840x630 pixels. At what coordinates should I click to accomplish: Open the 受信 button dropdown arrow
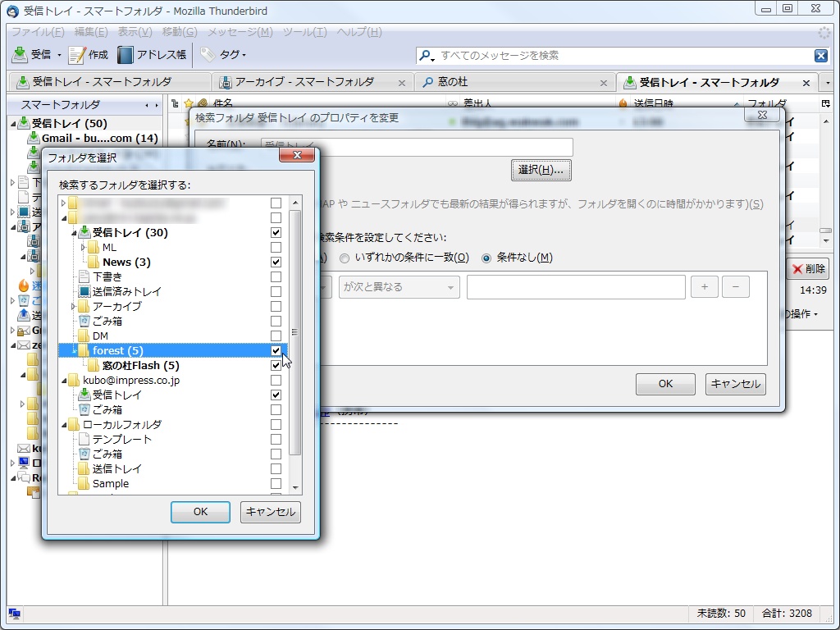59,55
